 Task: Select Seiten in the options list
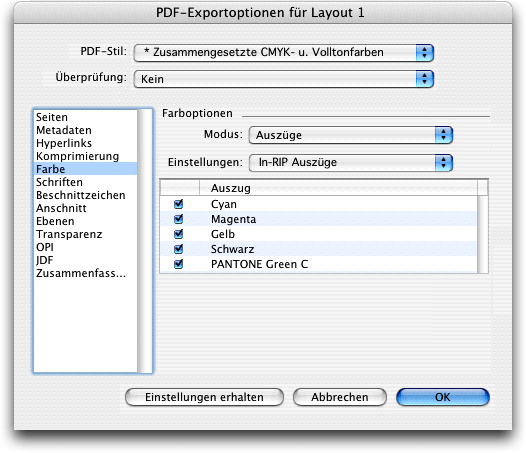[x=86, y=117]
